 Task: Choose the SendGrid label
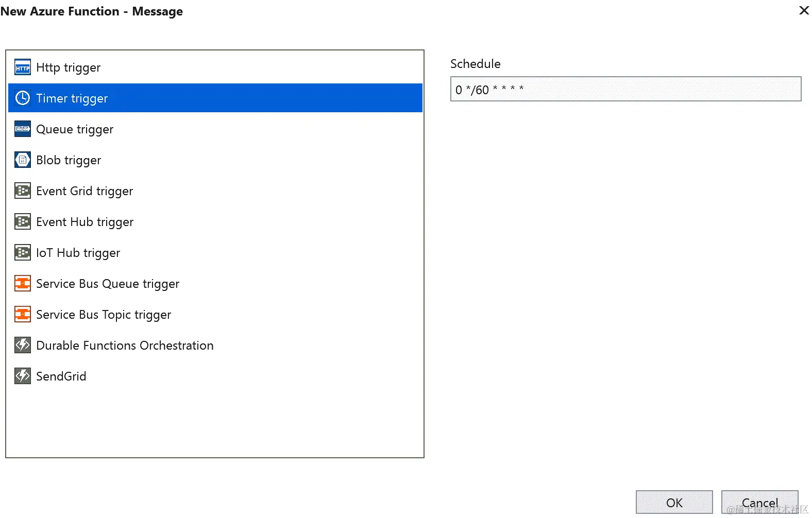coord(61,376)
